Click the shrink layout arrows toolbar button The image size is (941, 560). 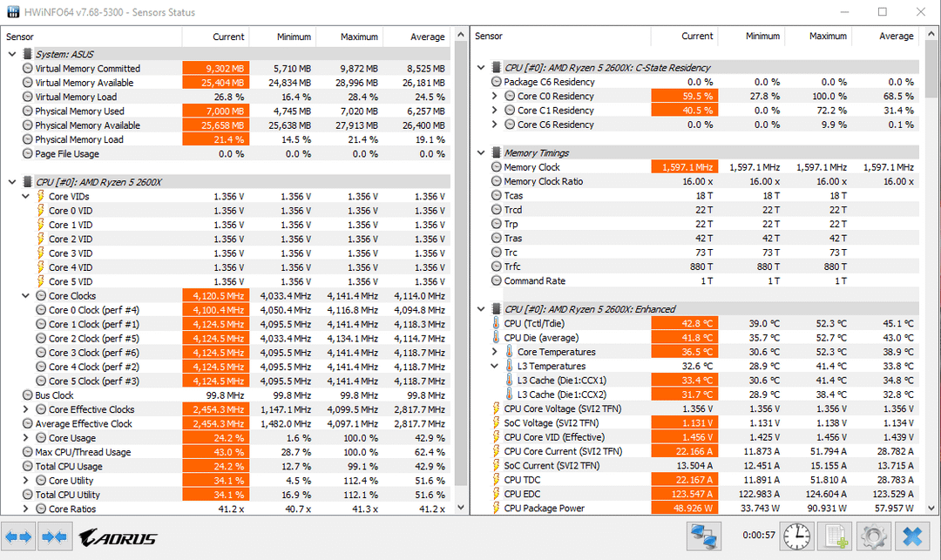pyautogui.click(x=55, y=536)
